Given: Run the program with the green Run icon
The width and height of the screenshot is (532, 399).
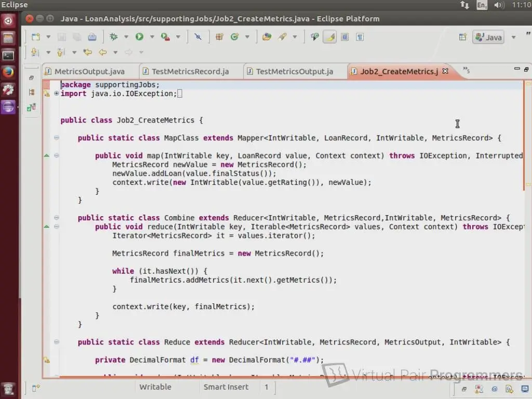Looking at the screenshot, I should [x=139, y=37].
